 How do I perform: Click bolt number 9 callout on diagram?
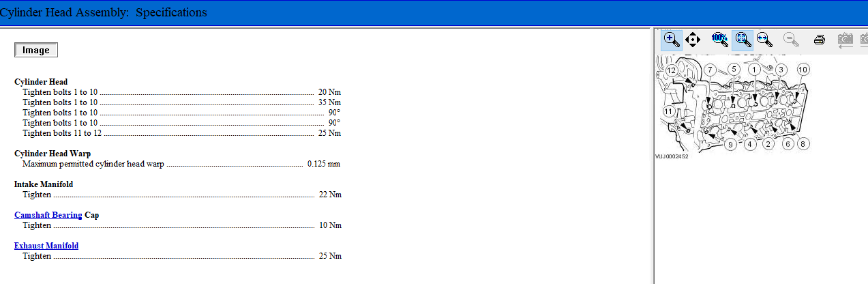[x=730, y=145]
